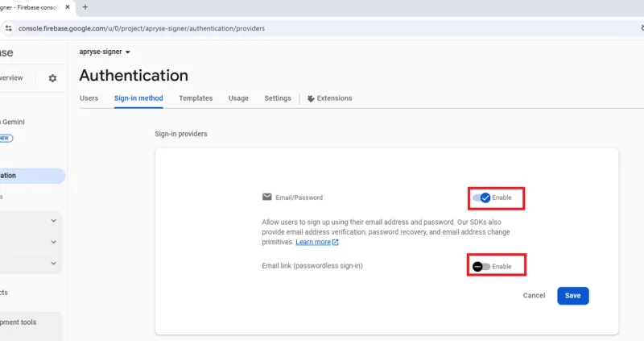Toggle the Email link passwordless Enable switch
This screenshot has width=644, height=341.
481,267
